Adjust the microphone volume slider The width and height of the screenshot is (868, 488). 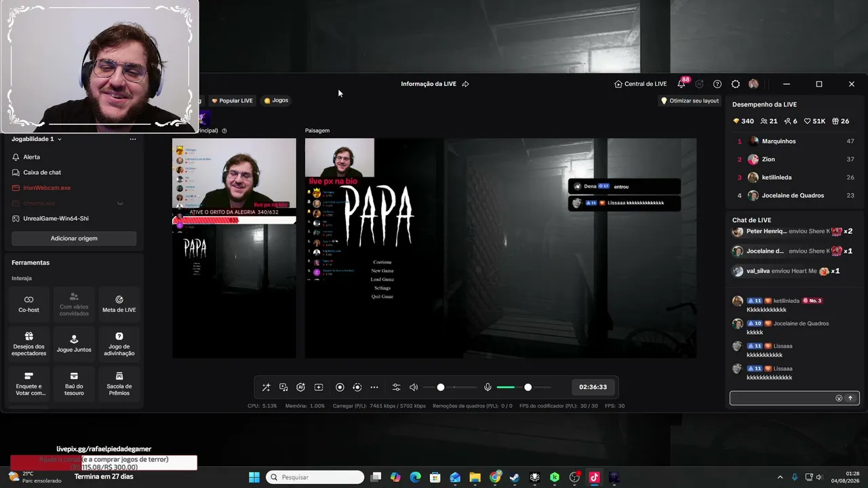pyautogui.click(x=524, y=387)
